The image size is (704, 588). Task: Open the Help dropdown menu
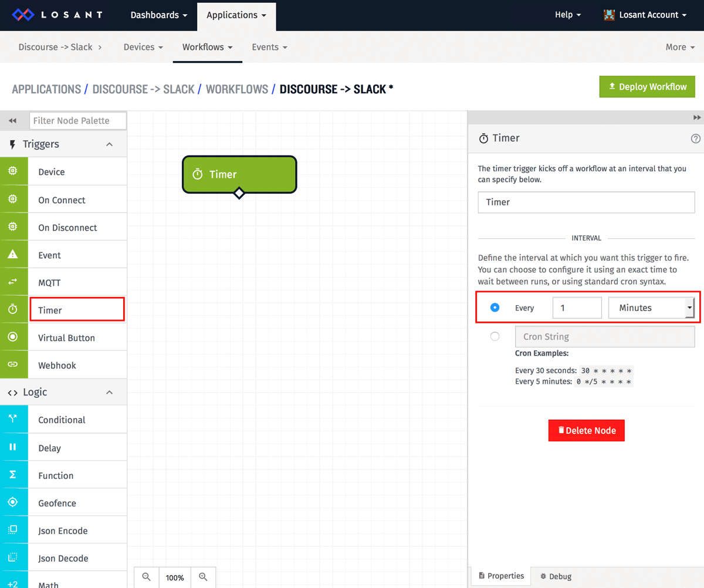coord(568,15)
